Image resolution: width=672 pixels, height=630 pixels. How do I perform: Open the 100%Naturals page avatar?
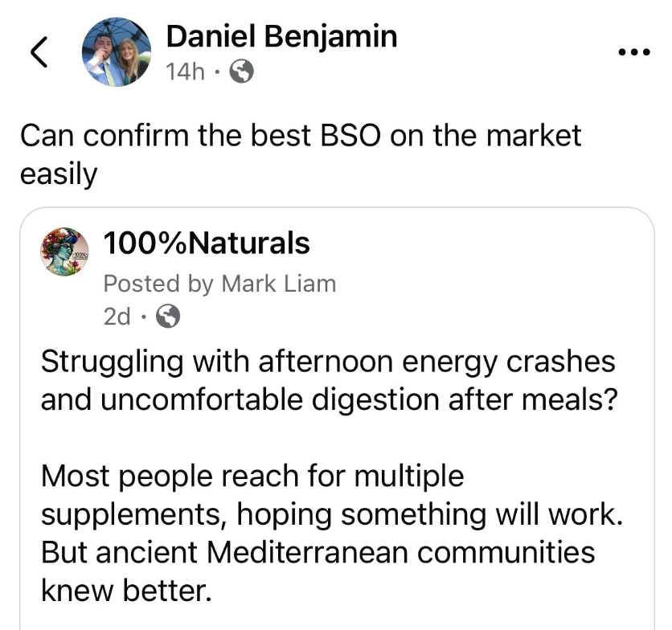(x=65, y=252)
